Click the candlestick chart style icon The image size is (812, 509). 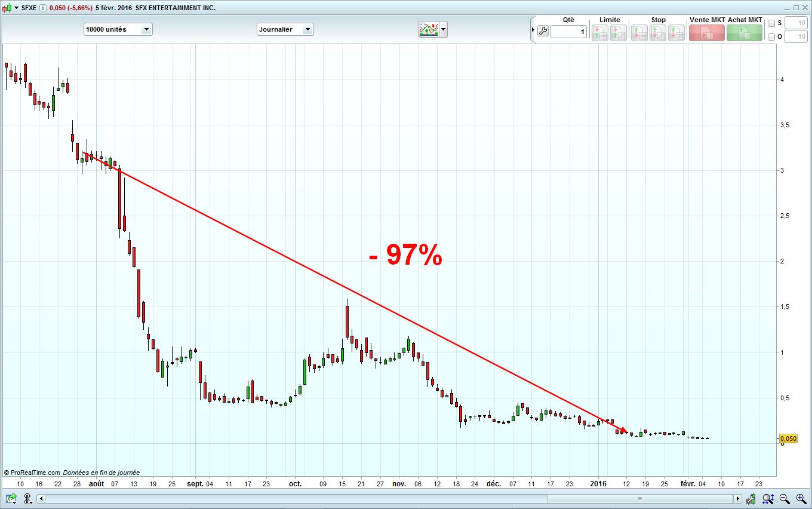click(x=7, y=8)
